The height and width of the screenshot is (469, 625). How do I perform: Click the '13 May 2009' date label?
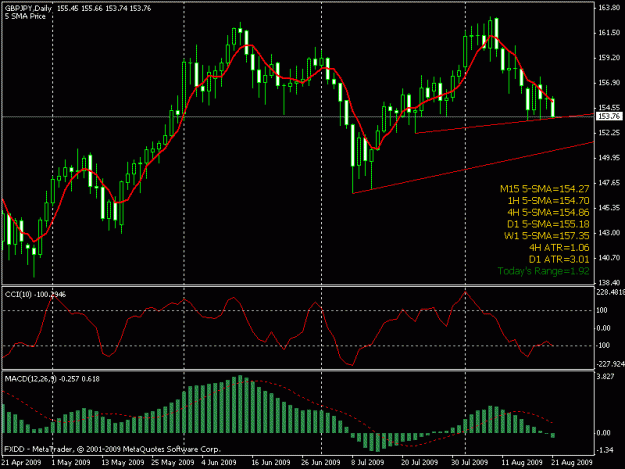point(122,462)
